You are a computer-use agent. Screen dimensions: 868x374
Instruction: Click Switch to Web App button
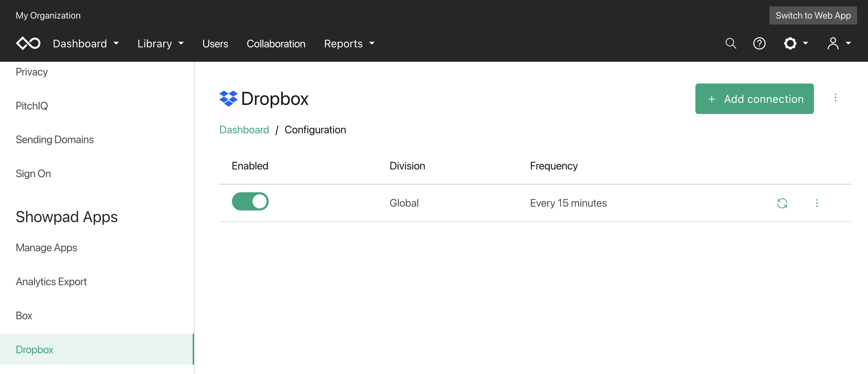813,15
